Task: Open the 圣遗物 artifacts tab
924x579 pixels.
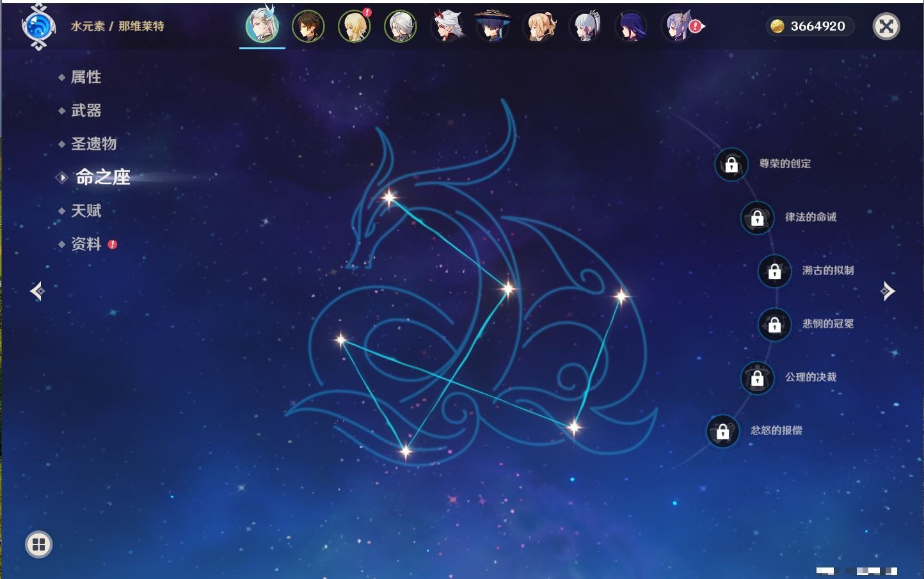Action: click(x=93, y=144)
